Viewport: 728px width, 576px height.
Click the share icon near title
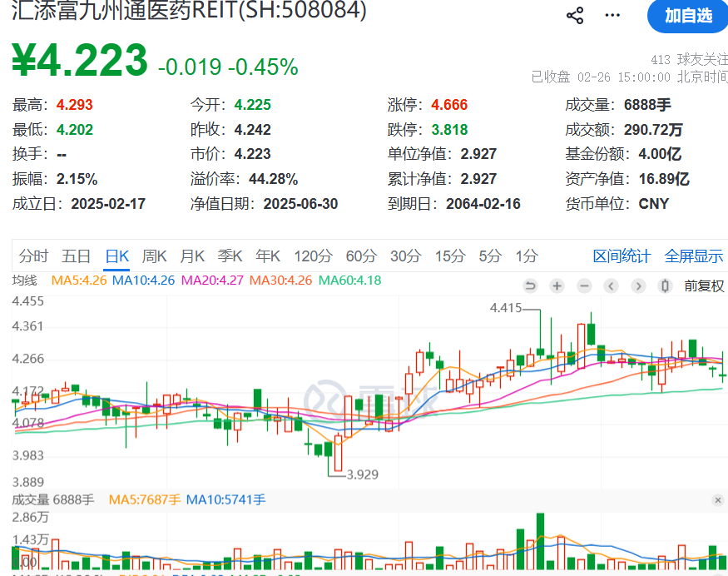click(575, 16)
